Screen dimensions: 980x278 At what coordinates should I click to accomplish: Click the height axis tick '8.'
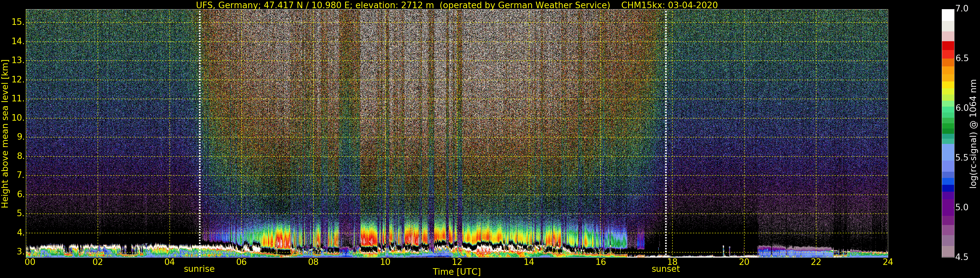click(x=20, y=156)
